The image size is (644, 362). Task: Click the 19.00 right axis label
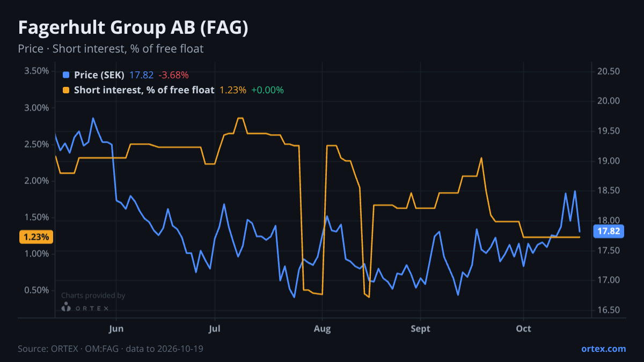[609, 161]
